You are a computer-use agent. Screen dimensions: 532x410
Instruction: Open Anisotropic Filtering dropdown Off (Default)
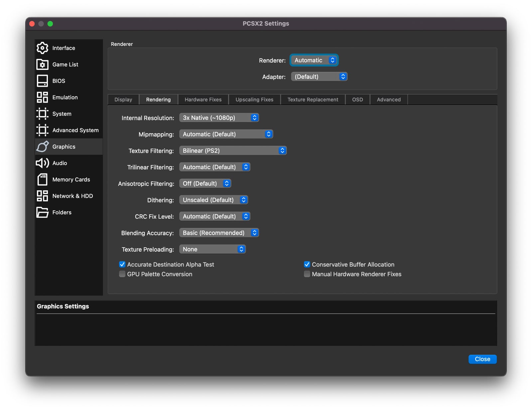(205, 184)
